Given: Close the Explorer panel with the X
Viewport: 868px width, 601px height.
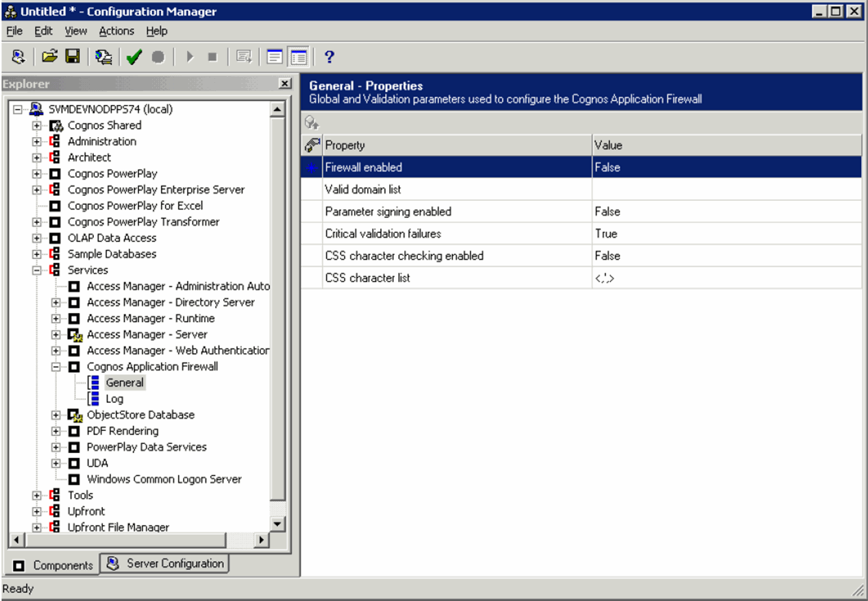Looking at the screenshot, I should coord(285,84).
